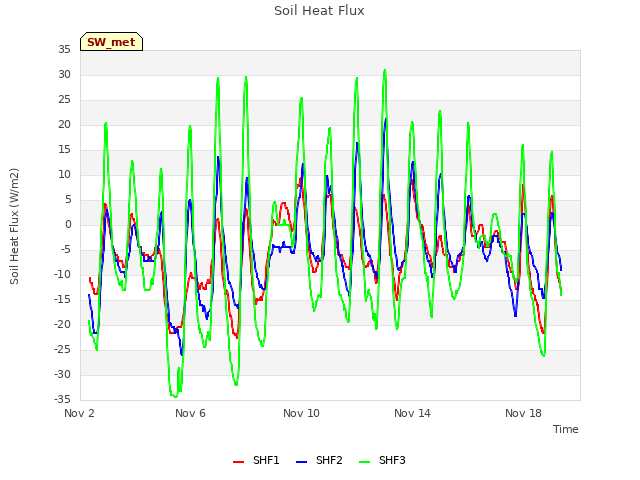The height and width of the screenshot is (480, 640).
Task: Click the red SHF1 legend color marker
Action: click(x=238, y=462)
